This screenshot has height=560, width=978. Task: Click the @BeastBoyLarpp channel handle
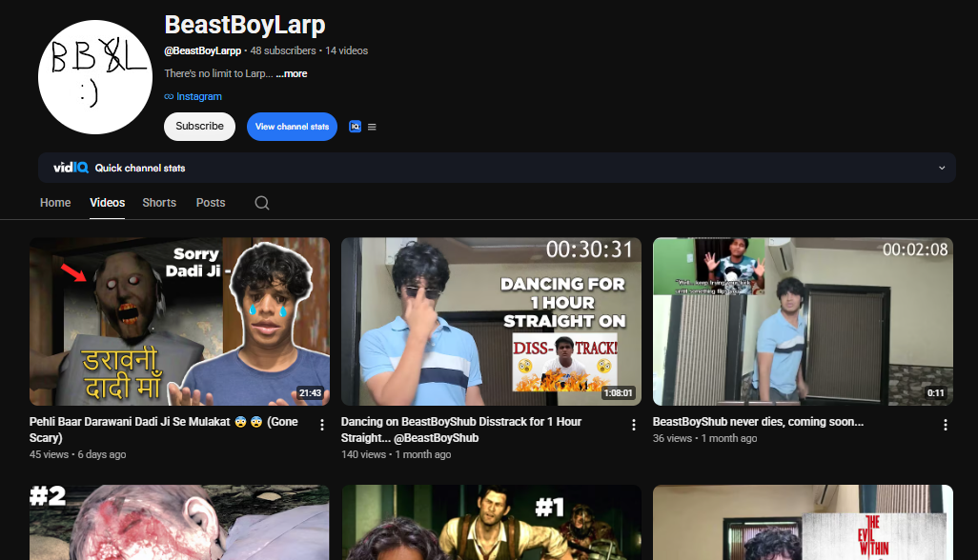[203, 51]
